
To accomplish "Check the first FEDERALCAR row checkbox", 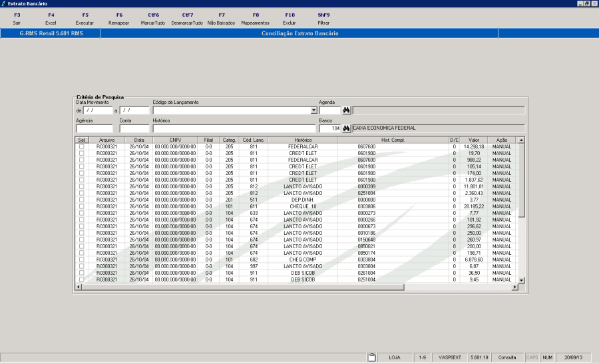I will tap(82, 146).
